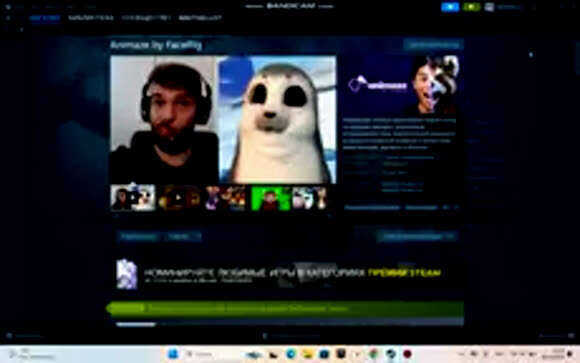Open the blue circular browser icon in taskbar
The image size is (580, 363).
pyautogui.click(x=291, y=354)
